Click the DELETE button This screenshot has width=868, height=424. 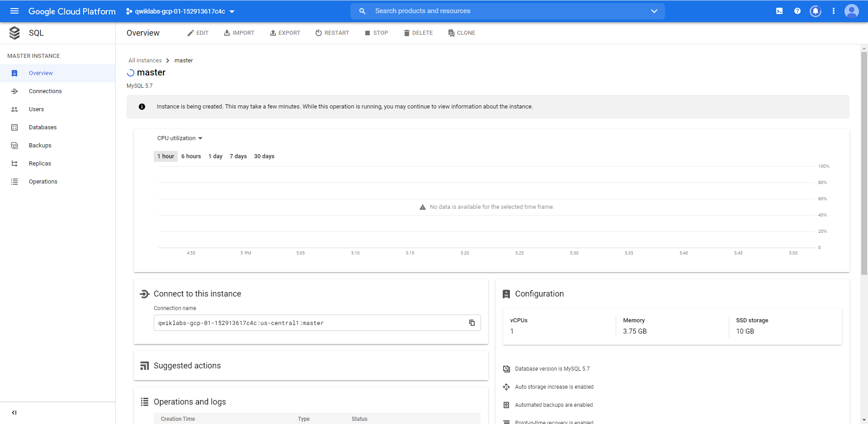[x=419, y=33]
